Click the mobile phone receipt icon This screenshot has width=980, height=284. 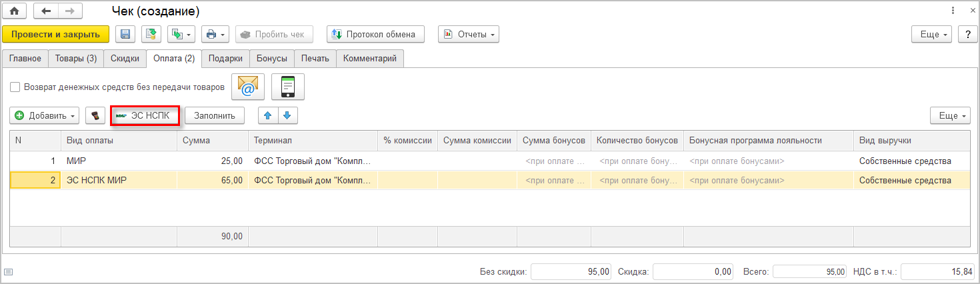(288, 87)
